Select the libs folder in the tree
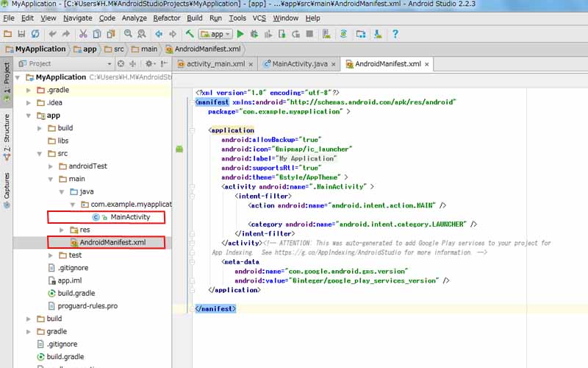The image size is (588, 368). tap(63, 141)
